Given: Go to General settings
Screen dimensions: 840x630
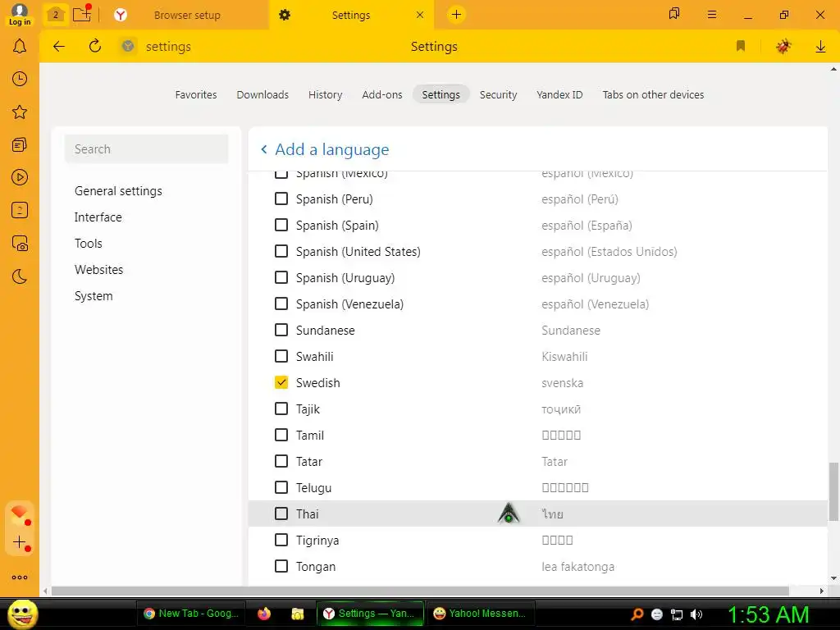Looking at the screenshot, I should (118, 190).
